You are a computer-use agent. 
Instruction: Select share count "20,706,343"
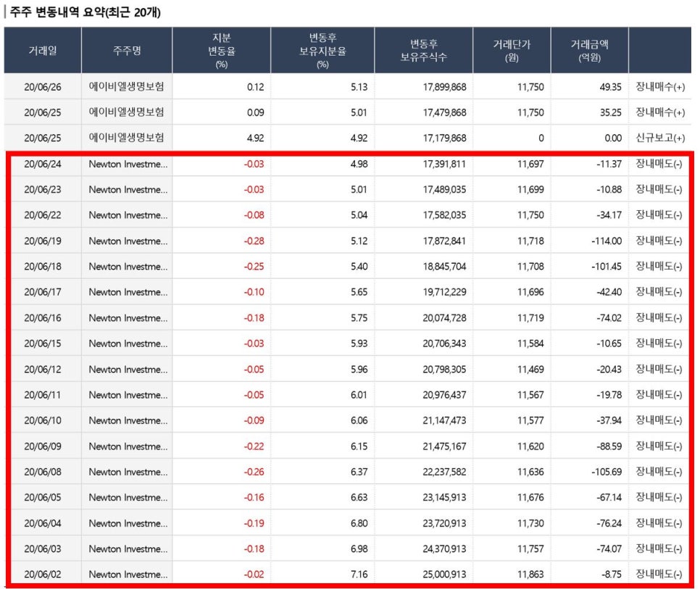(x=445, y=343)
